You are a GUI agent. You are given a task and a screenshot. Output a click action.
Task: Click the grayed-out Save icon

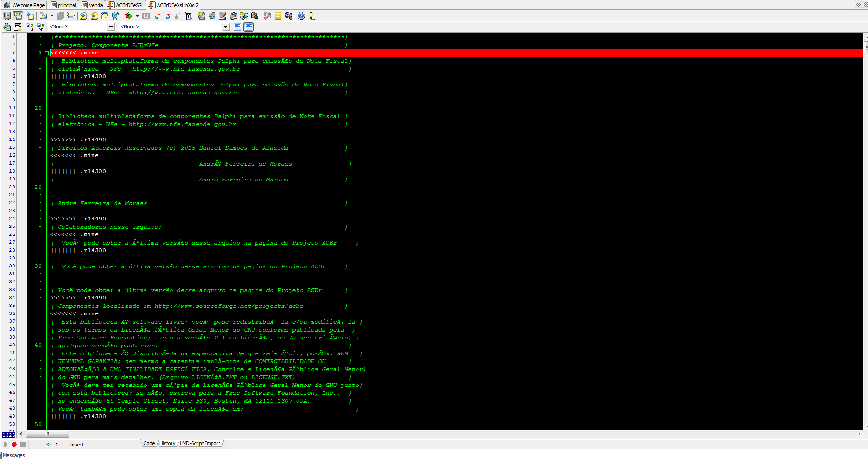(x=60, y=16)
